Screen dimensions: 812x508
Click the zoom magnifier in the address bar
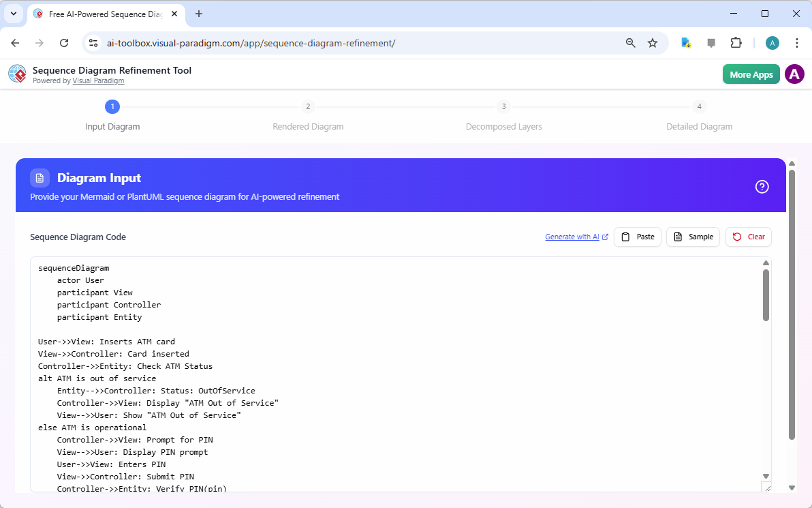[630, 42]
